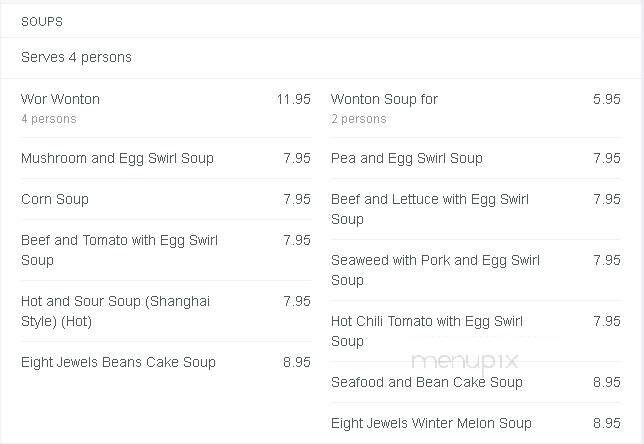This screenshot has height=444, width=644.
Task: Click the Corn Soup entry
Action: tap(55, 199)
